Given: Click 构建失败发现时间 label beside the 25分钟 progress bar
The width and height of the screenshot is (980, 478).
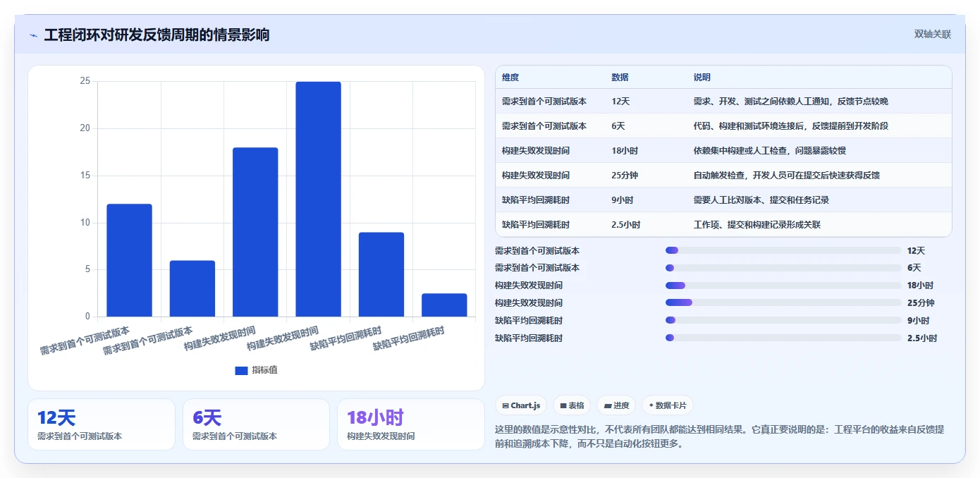Looking at the screenshot, I should click(x=529, y=303).
